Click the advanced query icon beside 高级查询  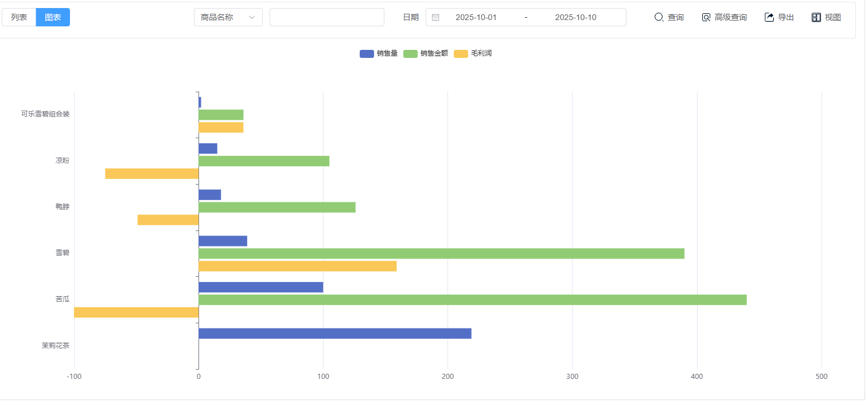click(706, 17)
